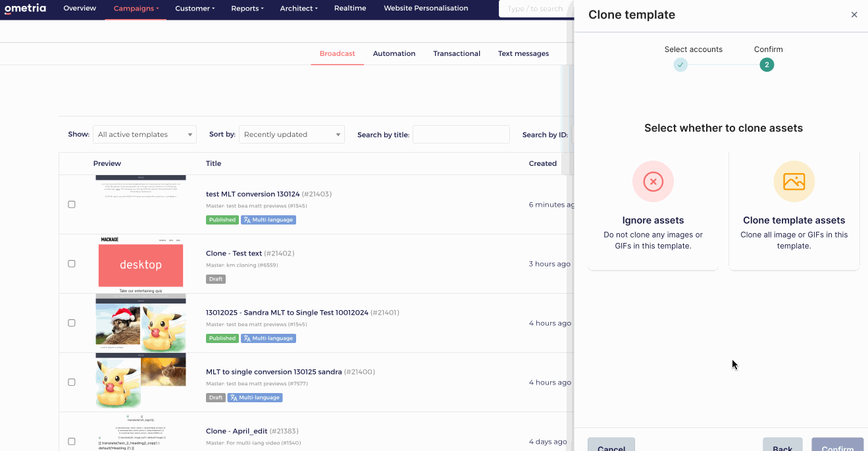Open the Campaigns menu
The width and height of the screenshot is (868, 451).
[x=136, y=9]
